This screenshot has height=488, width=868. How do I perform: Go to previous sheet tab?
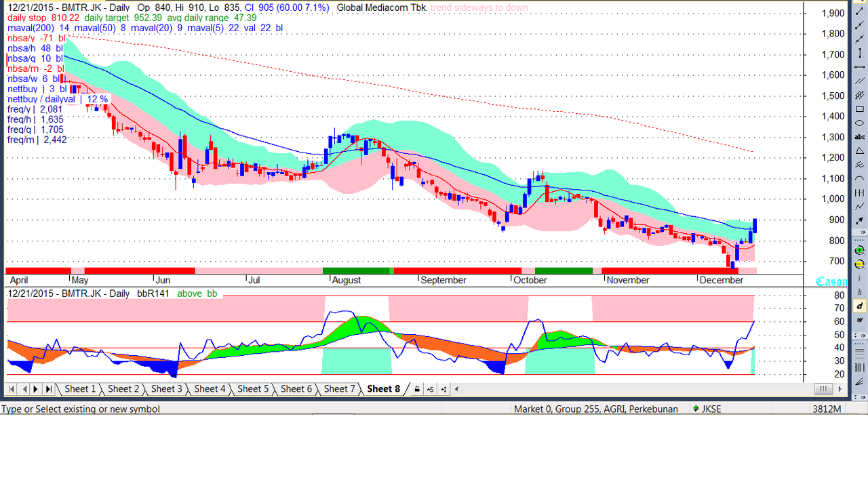(x=24, y=389)
